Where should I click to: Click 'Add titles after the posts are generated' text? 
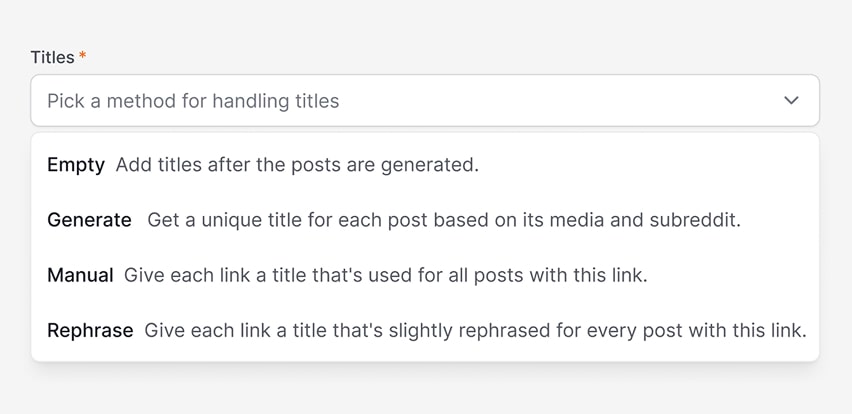[x=297, y=165]
